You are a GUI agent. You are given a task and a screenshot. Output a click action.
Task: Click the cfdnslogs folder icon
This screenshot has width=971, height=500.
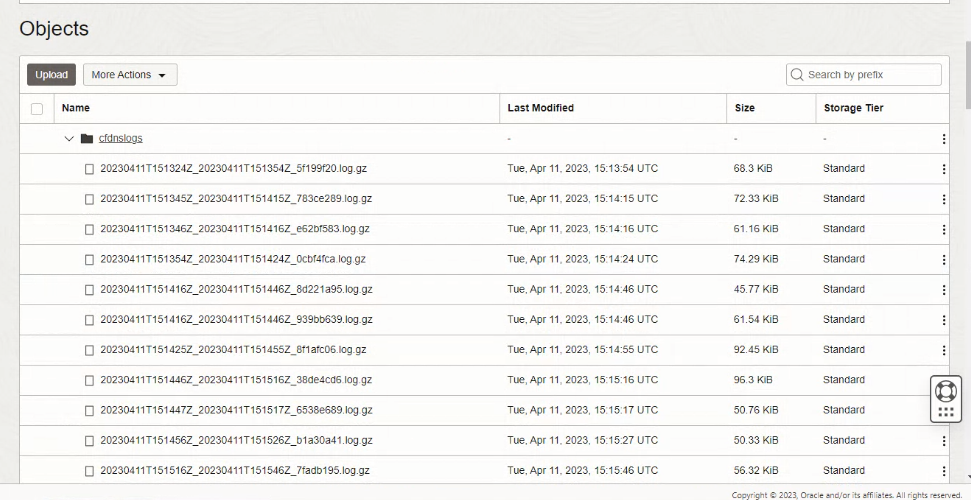[87, 139]
